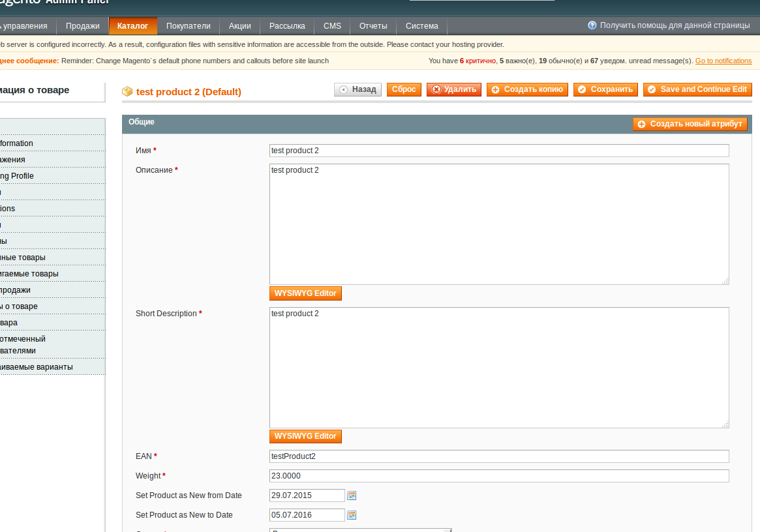This screenshot has height=532, width=760.
Task: Click the Сброс reset button
Action: point(404,89)
